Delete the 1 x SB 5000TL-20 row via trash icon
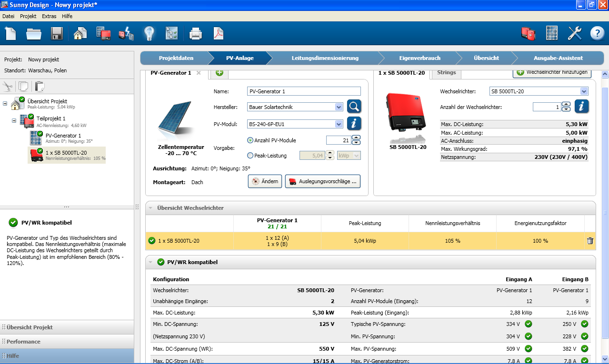The image size is (609, 364). coord(590,241)
